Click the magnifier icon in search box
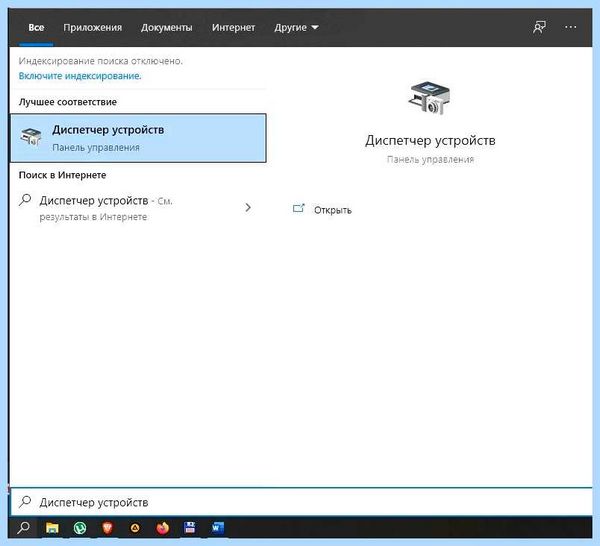Viewport: 600px width, 546px height. (25, 501)
